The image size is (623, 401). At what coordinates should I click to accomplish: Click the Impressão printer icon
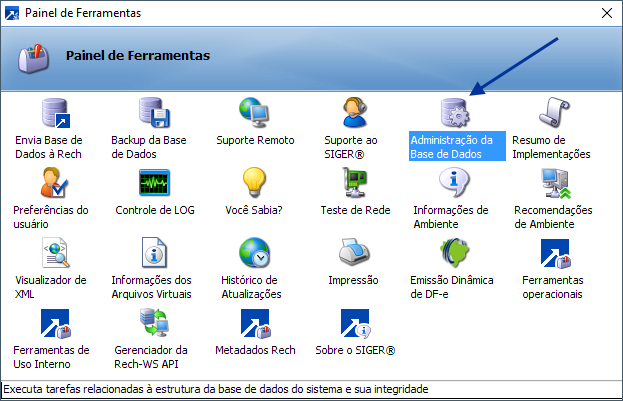[x=354, y=252]
